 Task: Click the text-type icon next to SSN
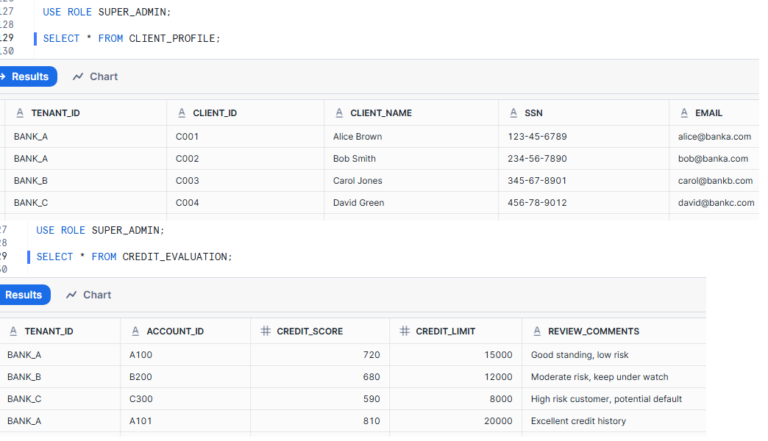[513, 113]
